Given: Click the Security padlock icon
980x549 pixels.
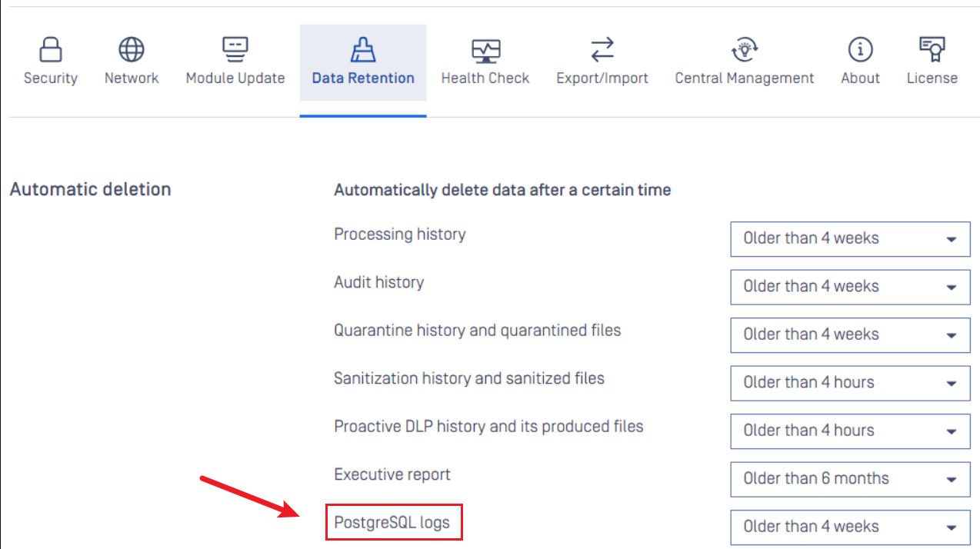Looking at the screenshot, I should [51, 50].
